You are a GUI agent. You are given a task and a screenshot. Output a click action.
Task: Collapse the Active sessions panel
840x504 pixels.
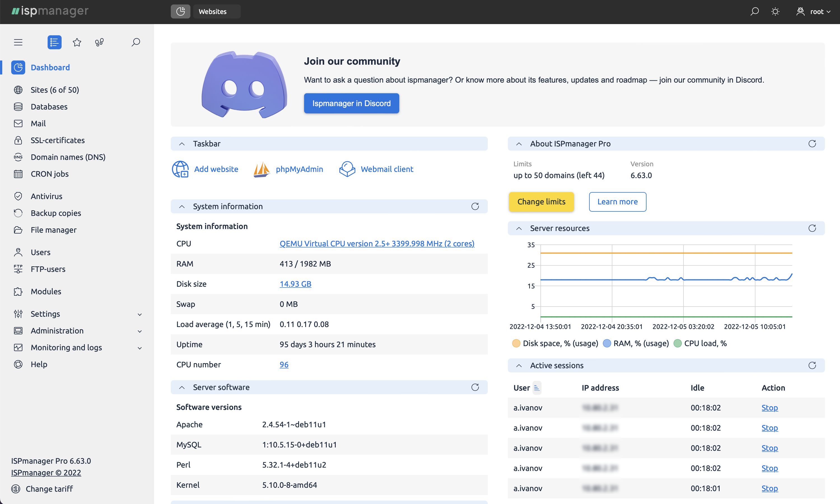click(519, 365)
